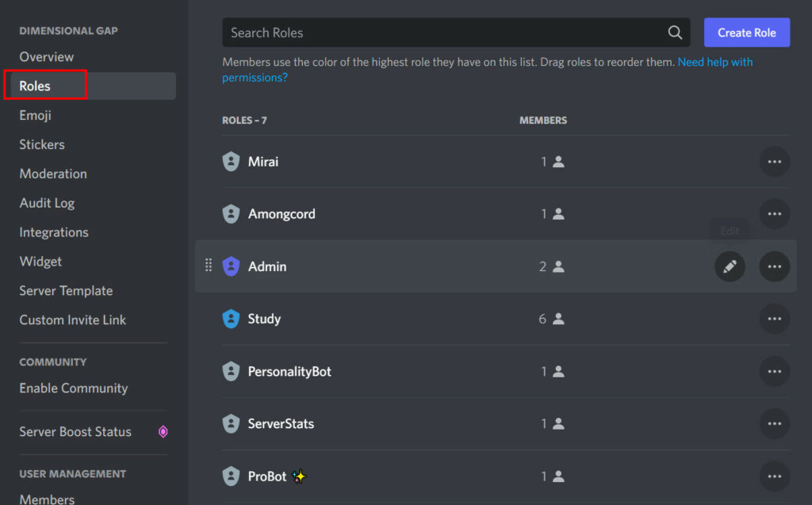
Task: Click the blue Study role shield icon
Action: [230, 319]
